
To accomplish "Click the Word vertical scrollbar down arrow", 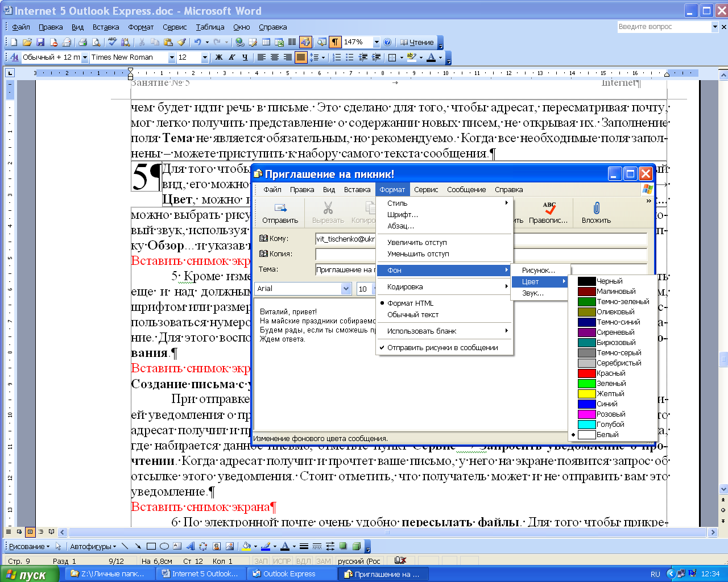I will pyautogui.click(x=723, y=488).
